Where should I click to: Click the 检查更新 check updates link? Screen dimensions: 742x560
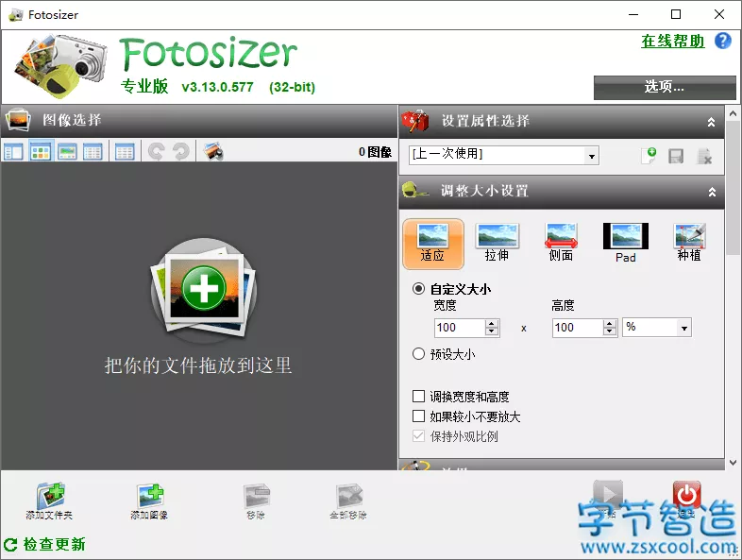click(x=54, y=544)
